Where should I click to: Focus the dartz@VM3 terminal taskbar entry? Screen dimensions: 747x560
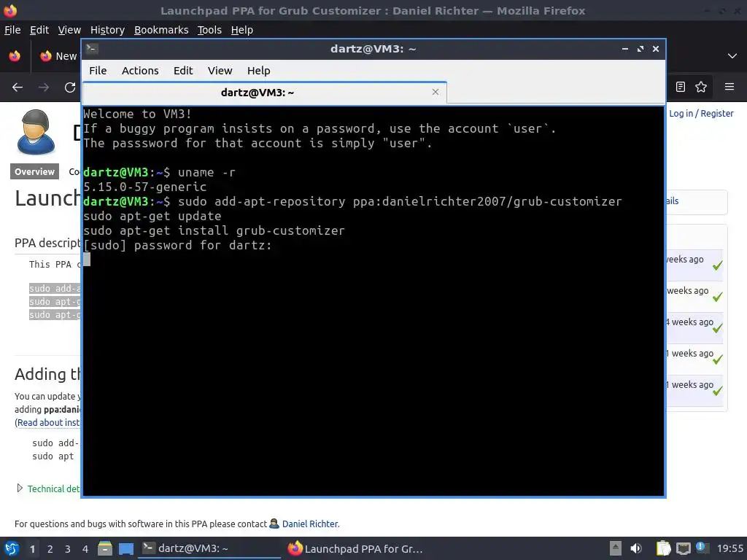(209, 548)
